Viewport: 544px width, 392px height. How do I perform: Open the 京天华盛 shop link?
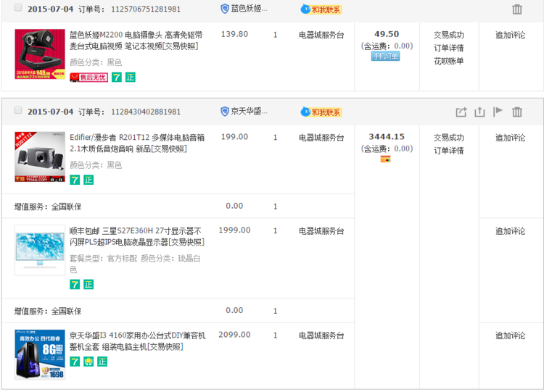pyautogui.click(x=249, y=112)
